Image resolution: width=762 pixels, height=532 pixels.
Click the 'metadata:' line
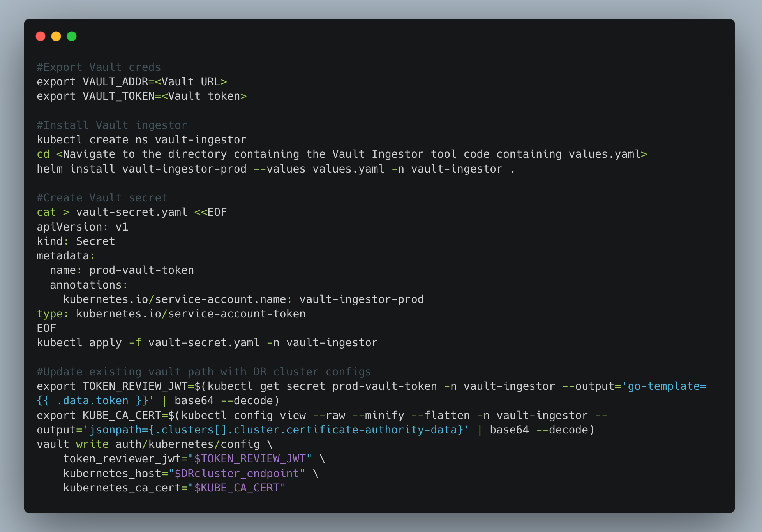pos(66,255)
